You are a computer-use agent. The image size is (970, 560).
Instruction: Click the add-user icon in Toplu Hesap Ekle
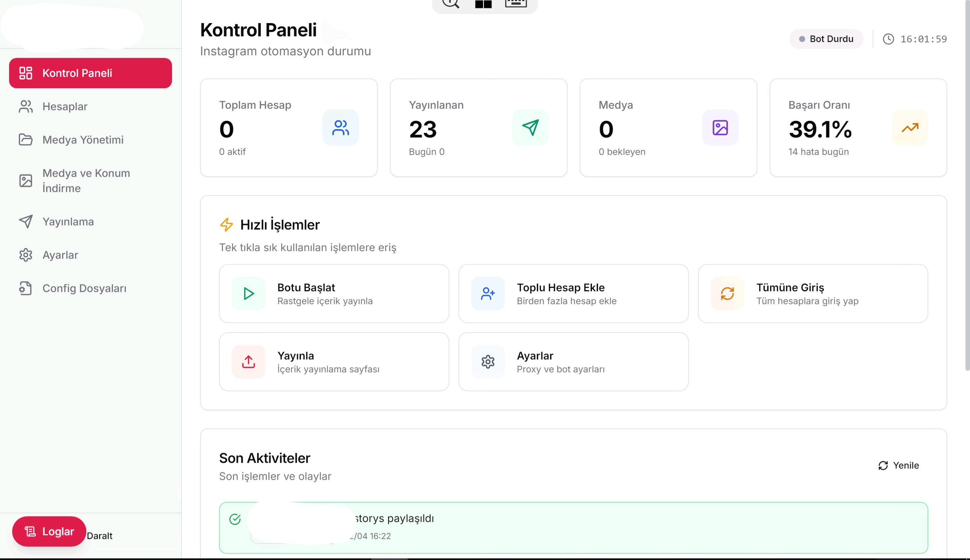(488, 294)
